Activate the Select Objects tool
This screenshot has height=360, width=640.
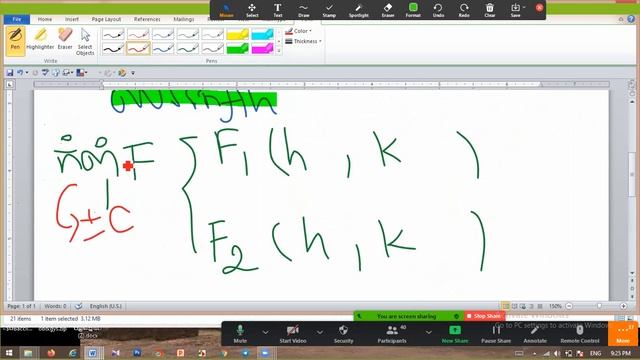click(x=85, y=42)
